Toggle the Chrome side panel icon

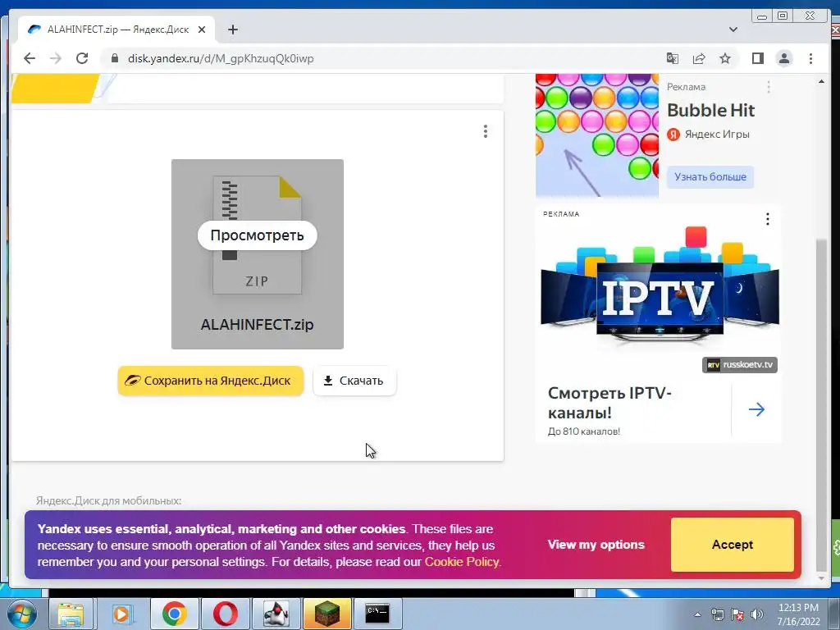coord(757,58)
